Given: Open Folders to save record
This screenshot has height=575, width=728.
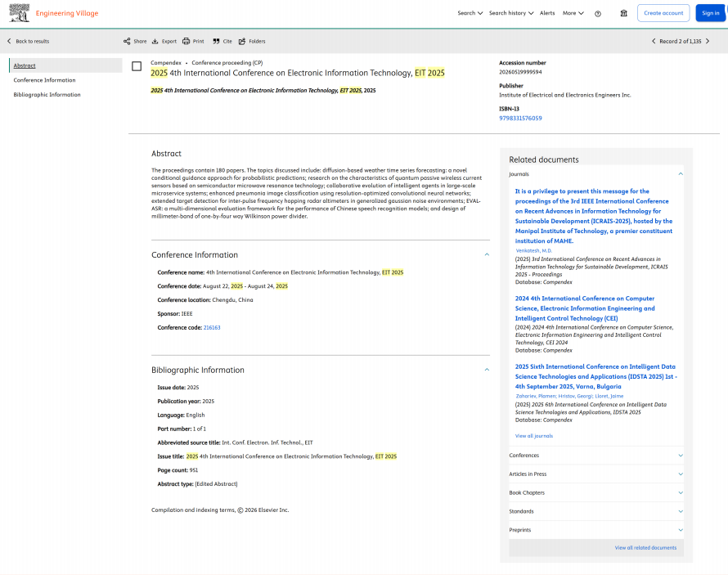Looking at the screenshot, I should click(242, 41).
